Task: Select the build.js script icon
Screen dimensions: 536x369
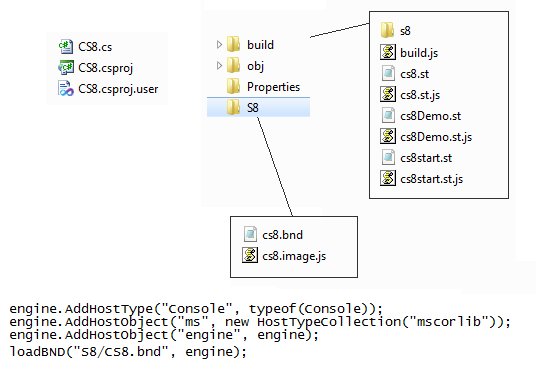Action: tap(388, 52)
